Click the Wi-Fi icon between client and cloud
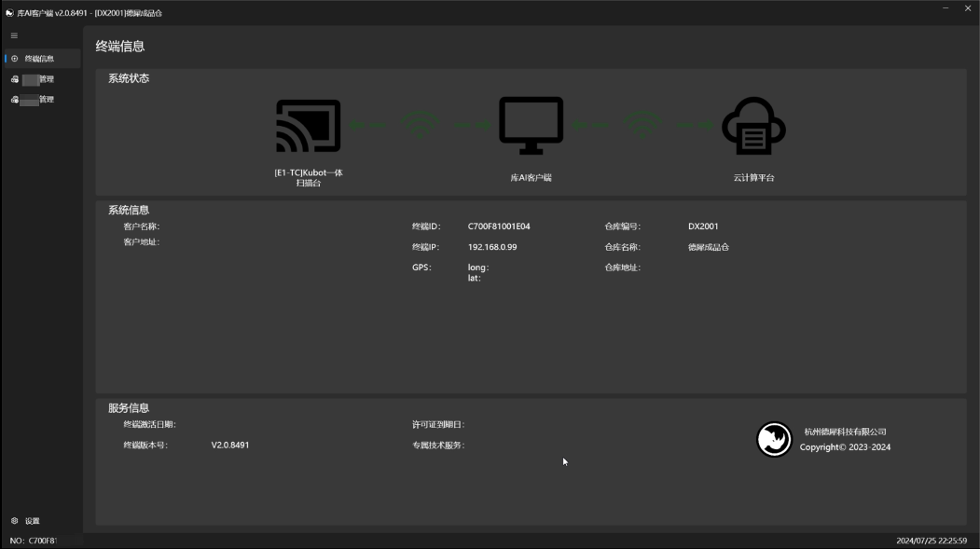980x549 pixels. [643, 125]
